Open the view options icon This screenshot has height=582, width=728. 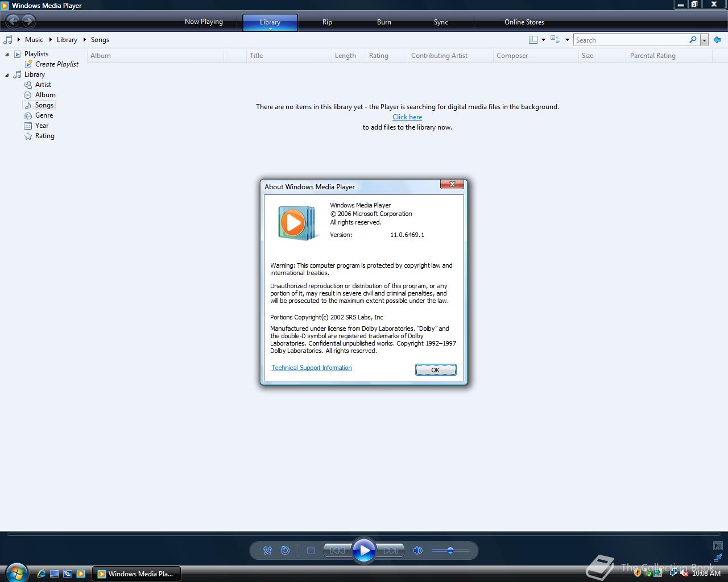[555, 40]
